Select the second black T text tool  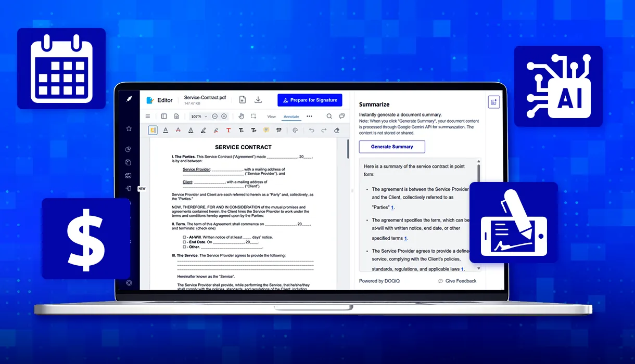click(x=253, y=131)
